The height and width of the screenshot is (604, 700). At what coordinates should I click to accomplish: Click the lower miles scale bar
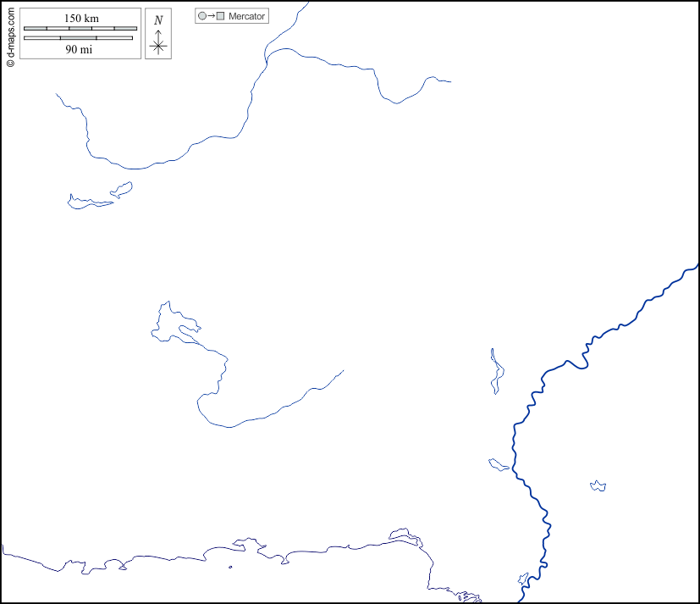click(79, 38)
